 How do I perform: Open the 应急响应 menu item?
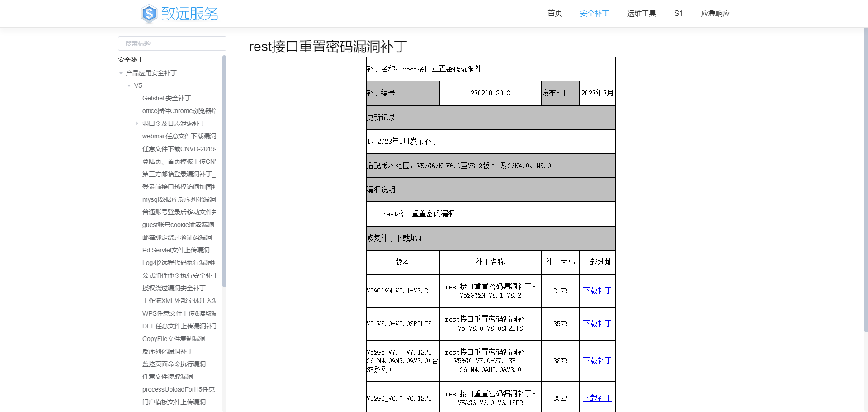click(715, 14)
